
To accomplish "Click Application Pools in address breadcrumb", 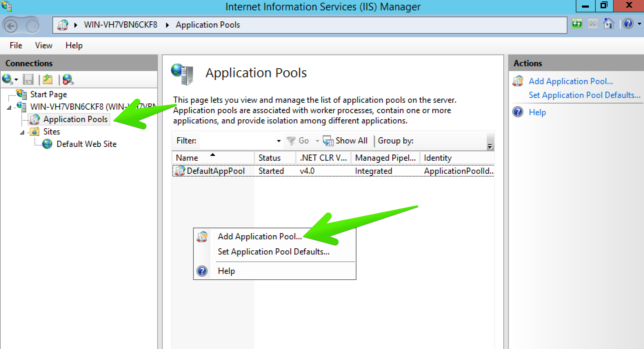I will [208, 25].
